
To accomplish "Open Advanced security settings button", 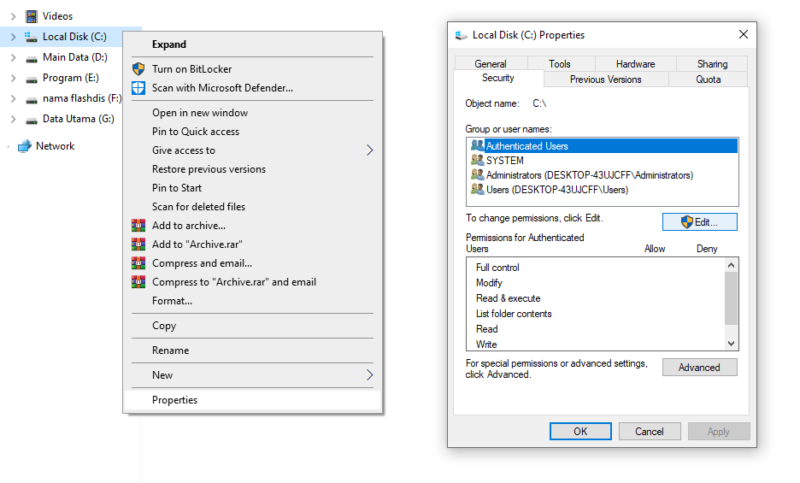I will [699, 367].
